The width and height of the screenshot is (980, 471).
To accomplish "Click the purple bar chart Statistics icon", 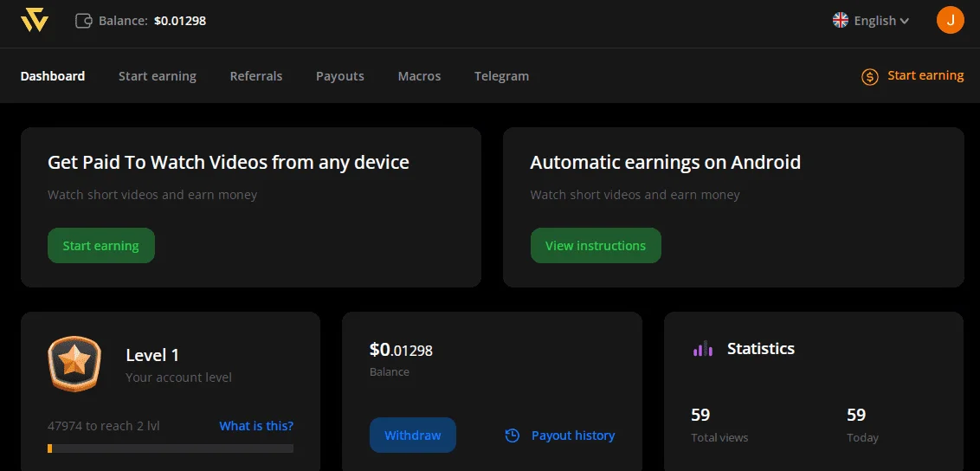I will [702, 349].
